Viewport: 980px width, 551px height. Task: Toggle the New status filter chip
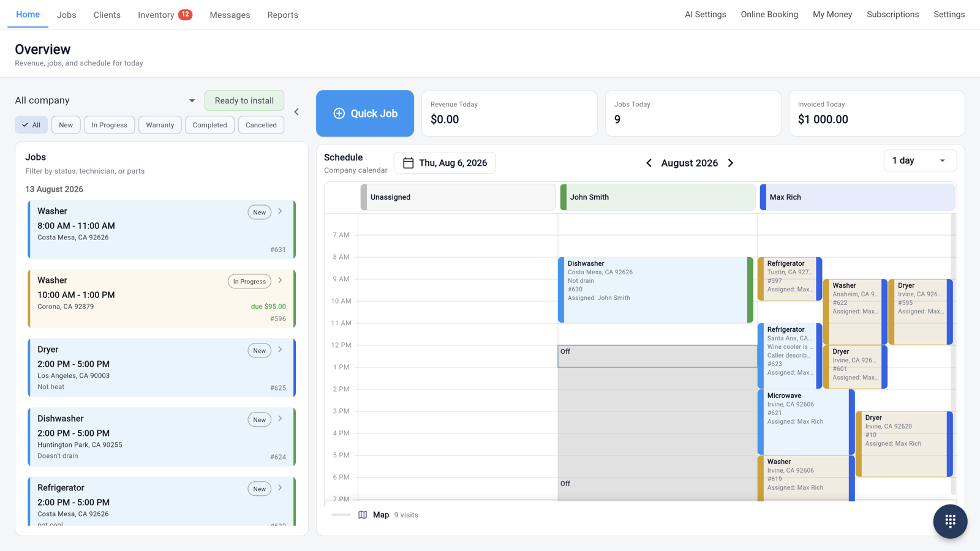click(x=66, y=125)
